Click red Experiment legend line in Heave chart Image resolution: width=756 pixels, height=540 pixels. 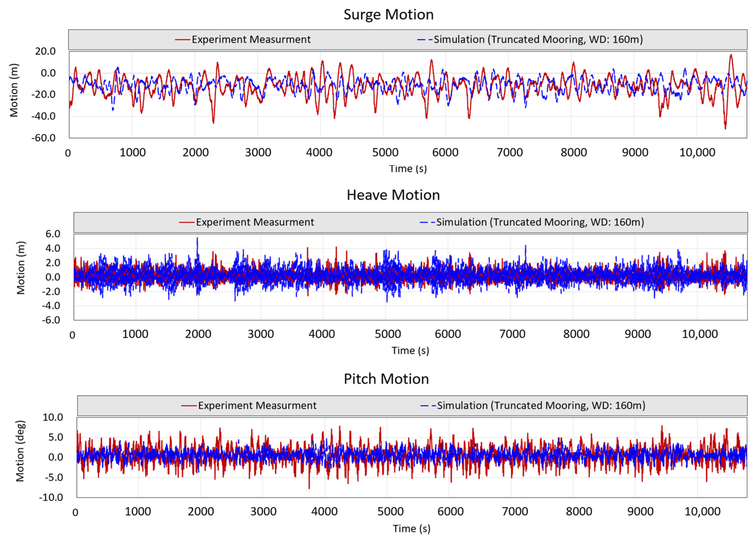(186, 222)
